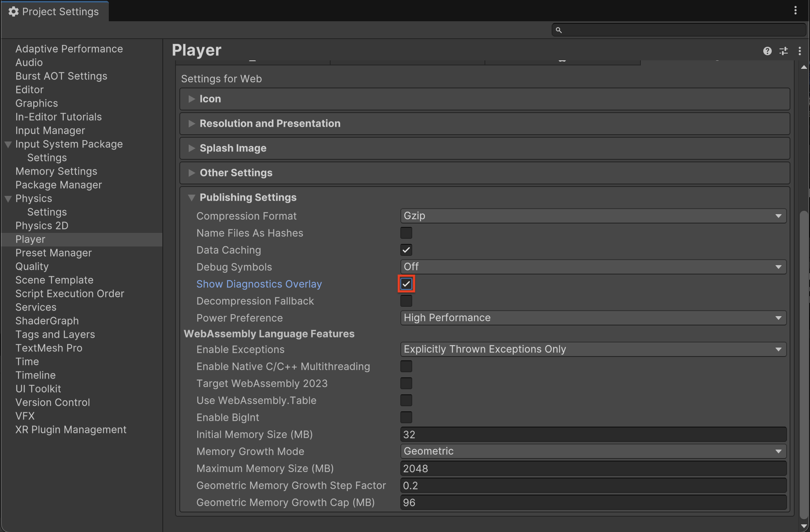Click the scroll down arrow

804,526
